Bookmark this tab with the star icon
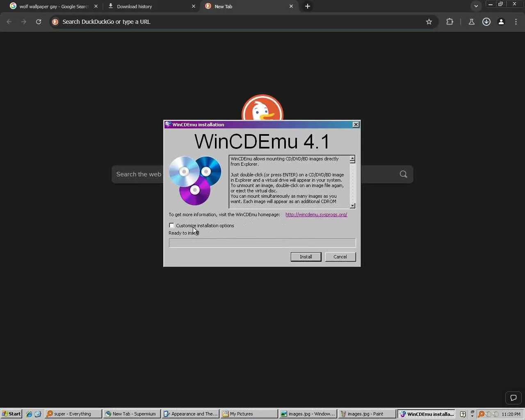 [429, 22]
